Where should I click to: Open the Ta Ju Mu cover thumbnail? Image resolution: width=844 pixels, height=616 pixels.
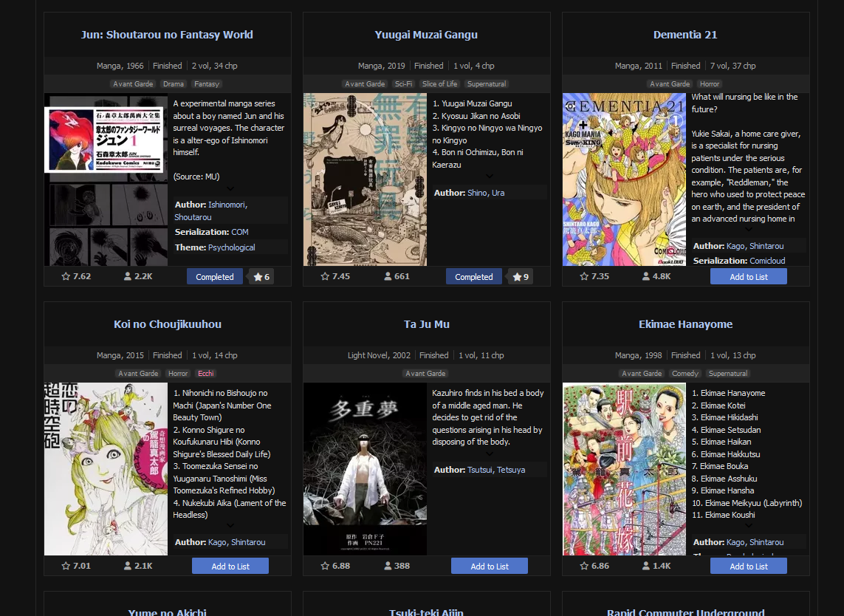coord(365,469)
